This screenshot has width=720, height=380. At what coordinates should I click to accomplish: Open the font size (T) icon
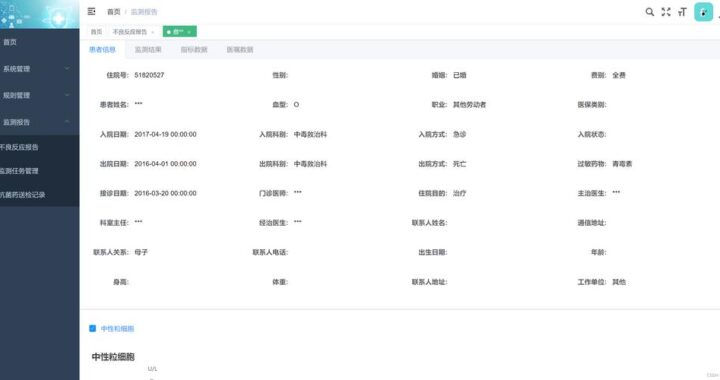tap(682, 12)
